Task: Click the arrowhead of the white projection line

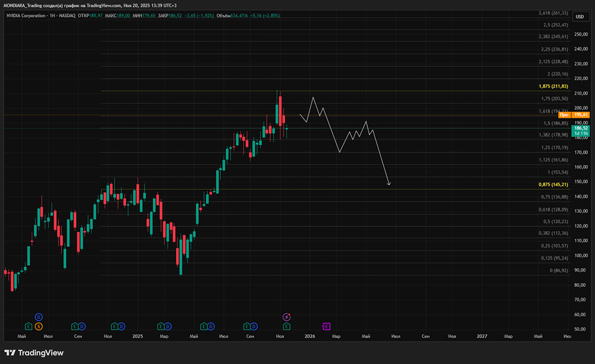Action: click(x=389, y=184)
